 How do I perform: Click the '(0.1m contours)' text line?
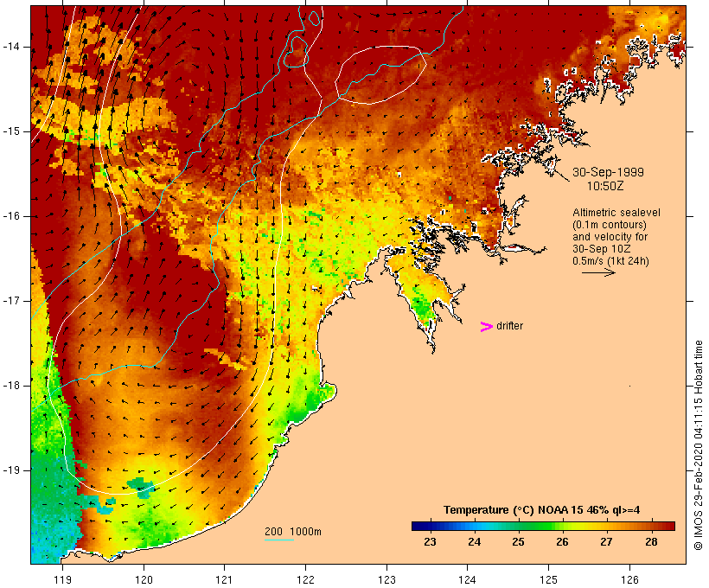610,225
